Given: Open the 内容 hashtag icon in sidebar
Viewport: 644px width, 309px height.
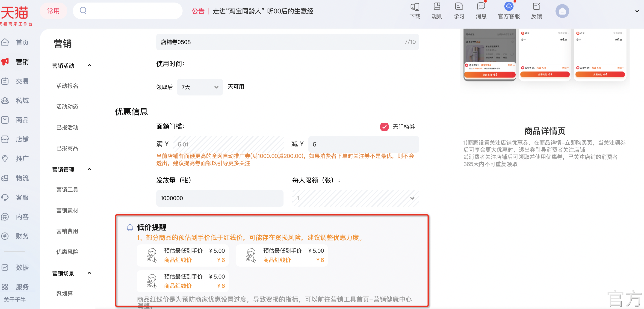Looking at the screenshot, I should 5,217.
